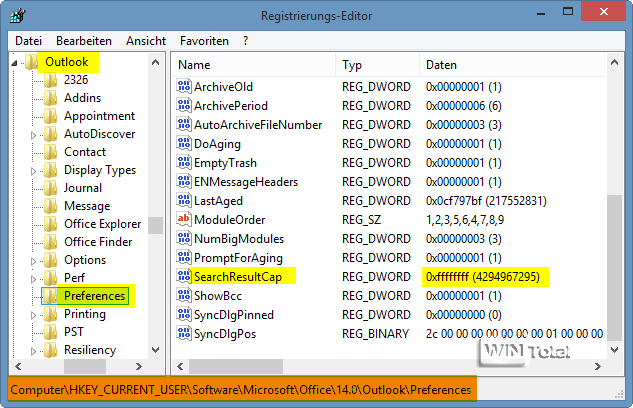Expand the Perf key

34,279
